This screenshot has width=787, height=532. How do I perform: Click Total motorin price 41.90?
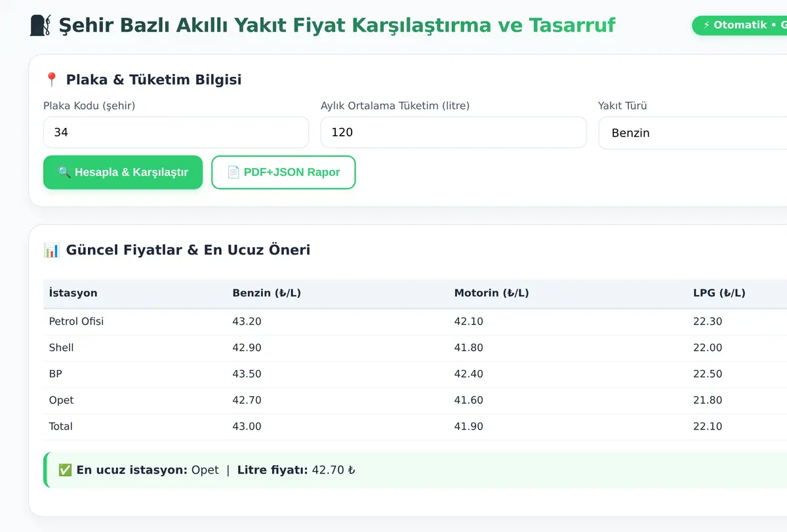pyautogui.click(x=468, y=426)
